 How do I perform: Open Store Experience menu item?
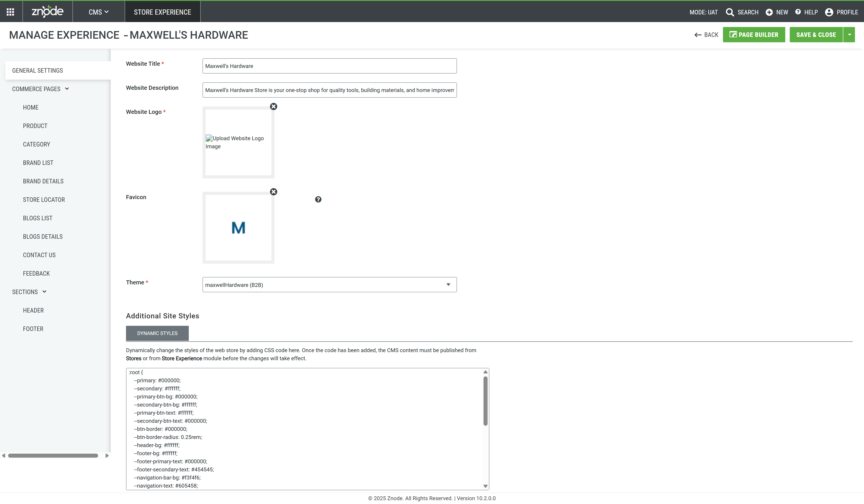(162, 12)
